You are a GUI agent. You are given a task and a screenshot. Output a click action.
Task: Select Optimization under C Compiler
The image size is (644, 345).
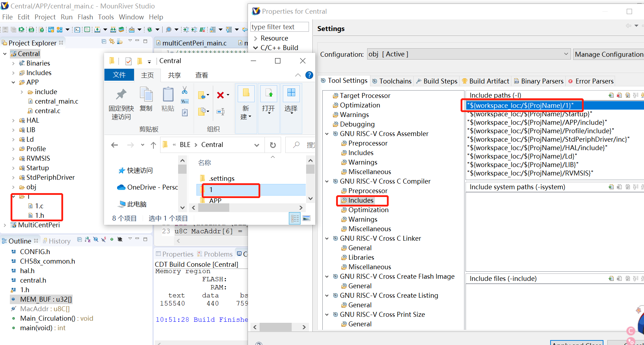368,210
